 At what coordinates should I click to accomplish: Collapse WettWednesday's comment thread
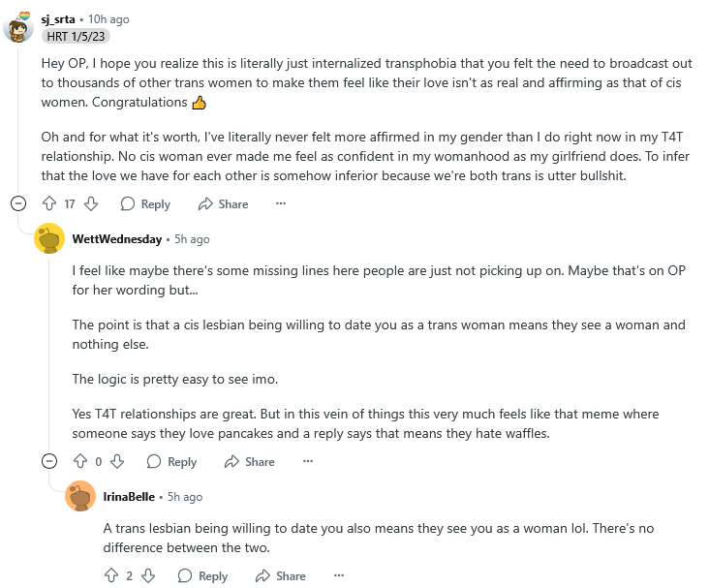tap(49, 461)
